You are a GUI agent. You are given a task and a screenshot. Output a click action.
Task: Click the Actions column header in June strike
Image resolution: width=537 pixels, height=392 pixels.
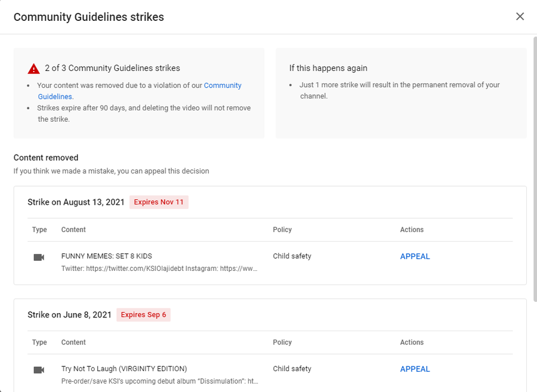[412, 342]
